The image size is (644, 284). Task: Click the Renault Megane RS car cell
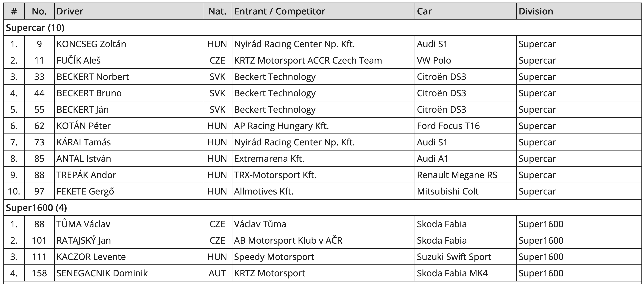coord(457,175)
